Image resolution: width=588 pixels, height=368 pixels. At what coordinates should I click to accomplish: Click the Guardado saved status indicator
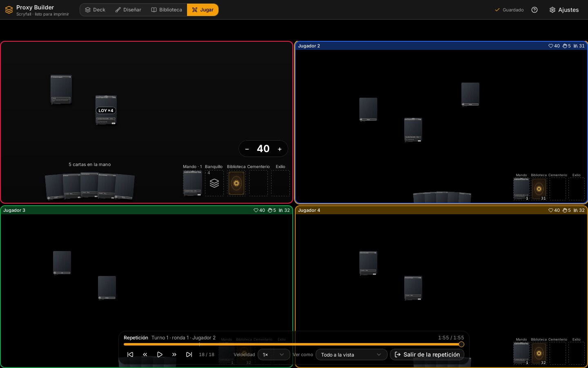click(509, 10)
